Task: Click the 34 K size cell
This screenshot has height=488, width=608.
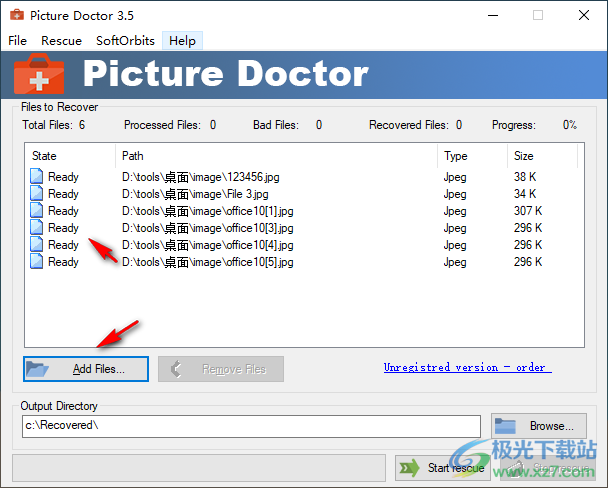Action: pyautogui.click(x=525, y=194)
